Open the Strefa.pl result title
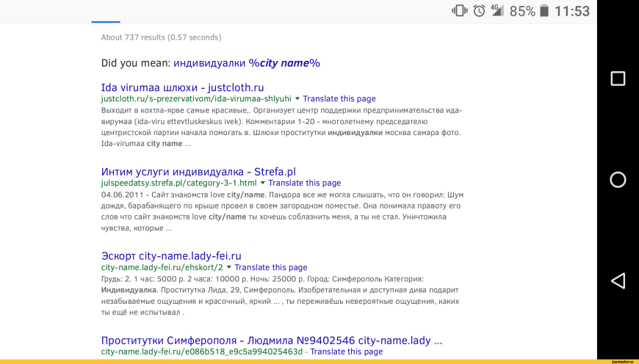639x364 pixels. (198, 172)
